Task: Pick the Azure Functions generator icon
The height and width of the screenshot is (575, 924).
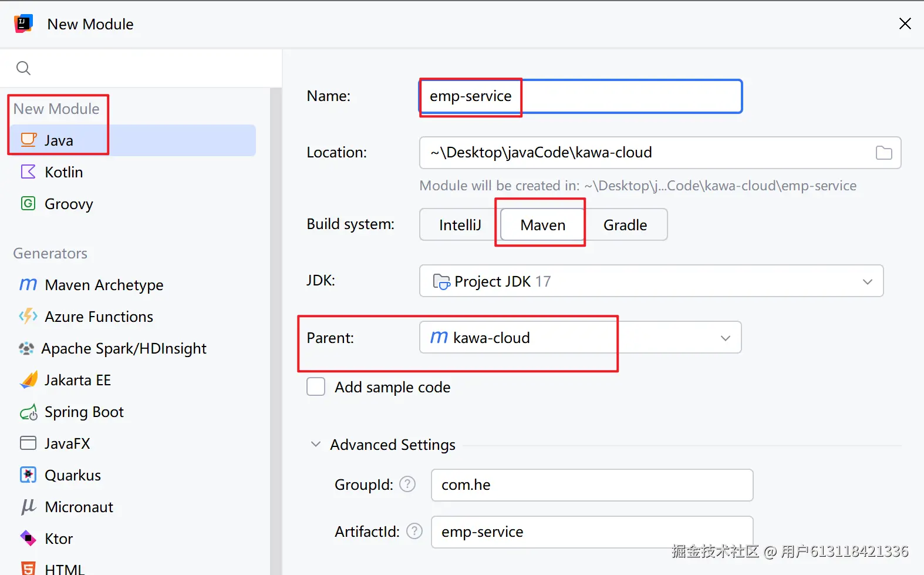Action: 28,317
